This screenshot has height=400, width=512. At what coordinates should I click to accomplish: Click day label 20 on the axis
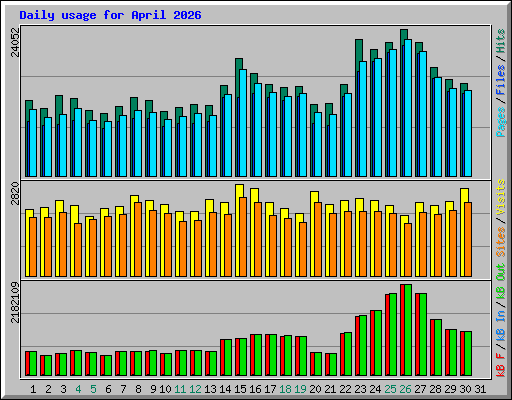(315, 389)
